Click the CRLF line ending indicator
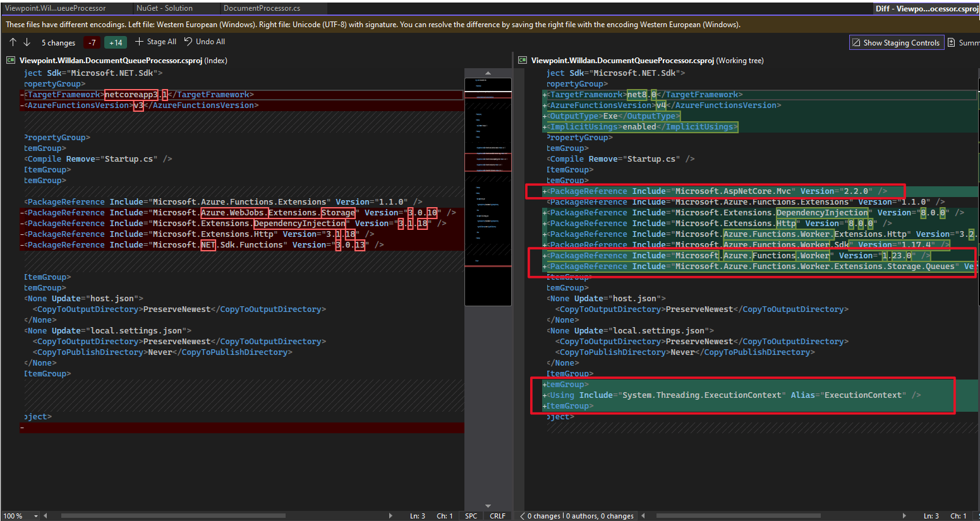The image size is (980, 521). pyautogui.click(x=497, y=516)
